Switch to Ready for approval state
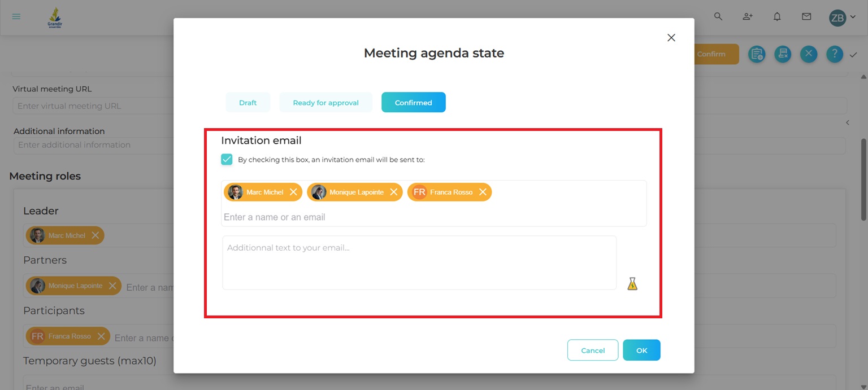The height and width of the screenshot is (390, 868). [325, 102]
